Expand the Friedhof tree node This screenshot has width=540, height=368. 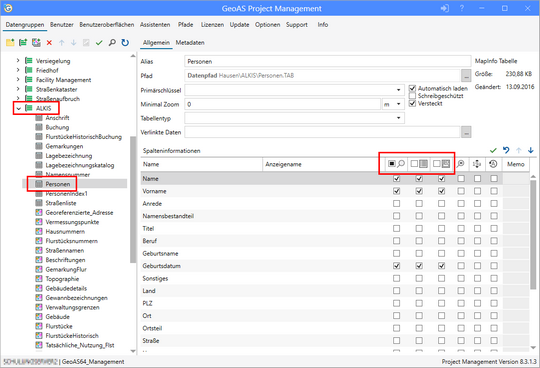(18, 70)
